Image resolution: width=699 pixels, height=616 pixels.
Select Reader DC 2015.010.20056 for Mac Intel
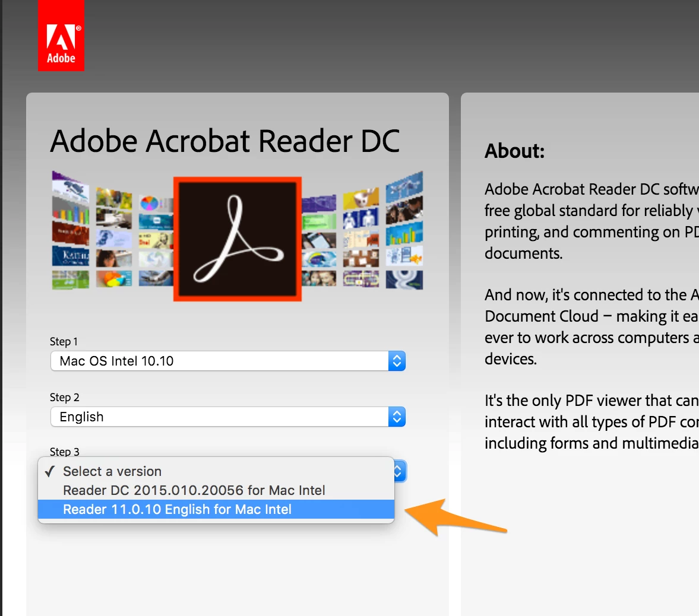click(216, 490)
